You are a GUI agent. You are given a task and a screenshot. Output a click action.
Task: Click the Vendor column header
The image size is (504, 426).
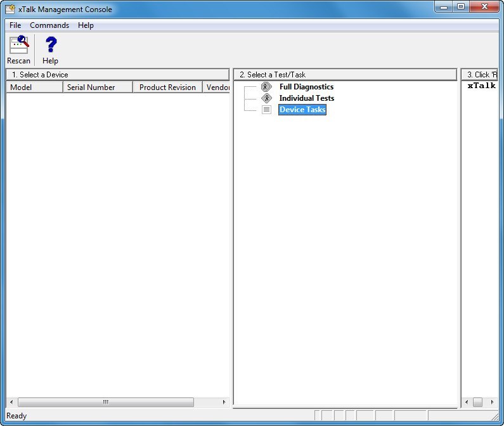pos(216,87)
